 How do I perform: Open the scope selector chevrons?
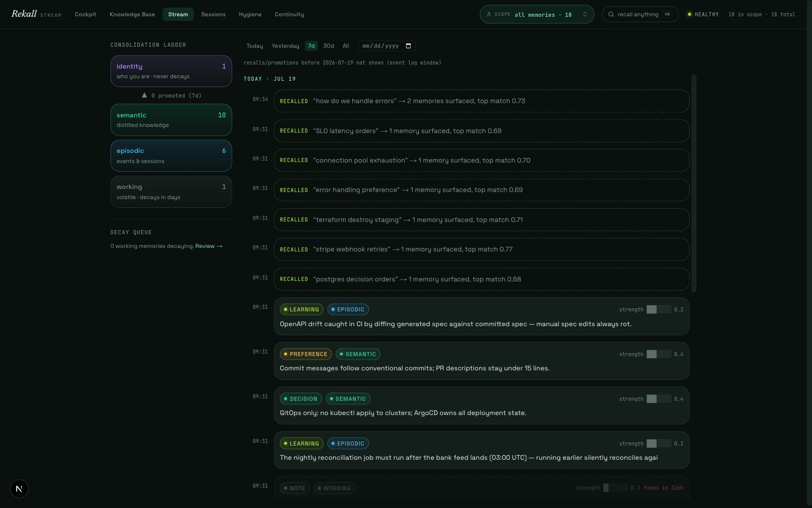(585, 14)
